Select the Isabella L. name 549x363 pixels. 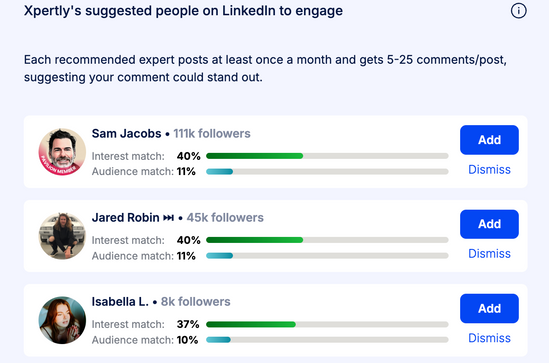120,301
